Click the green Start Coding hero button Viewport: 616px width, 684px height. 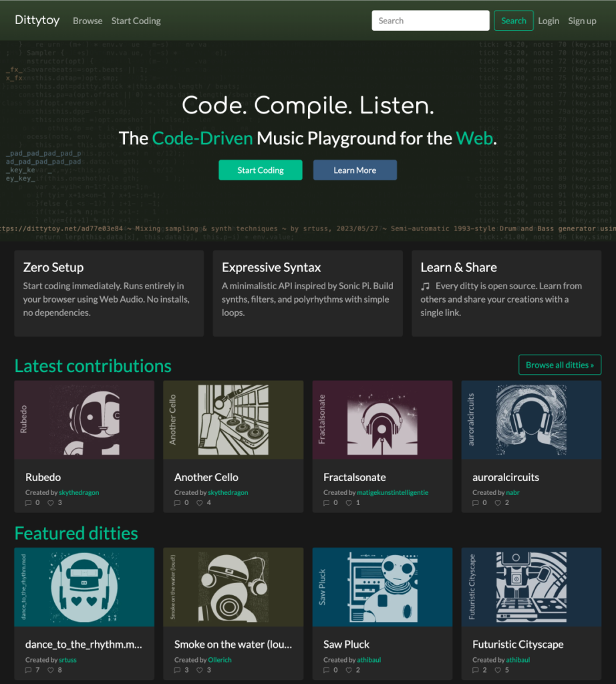coord(260,170)
